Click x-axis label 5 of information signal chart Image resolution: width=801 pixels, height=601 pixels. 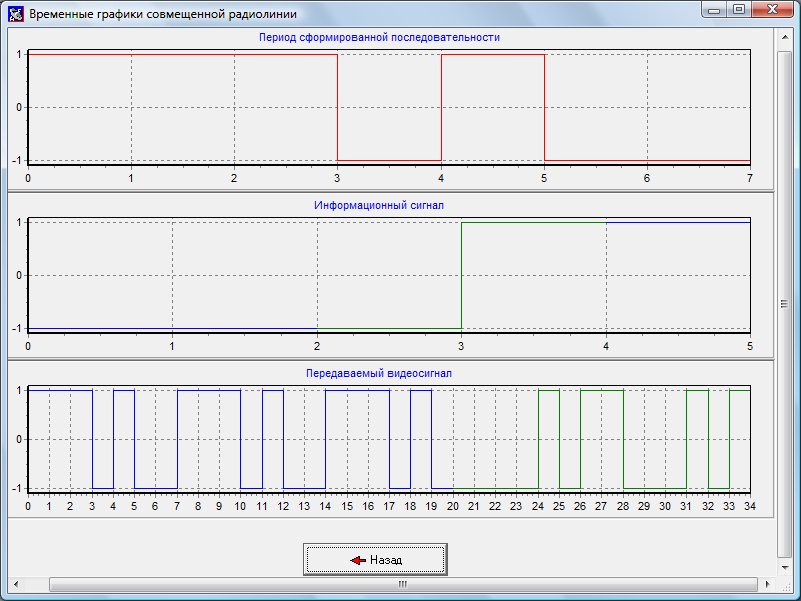(749, 346)
